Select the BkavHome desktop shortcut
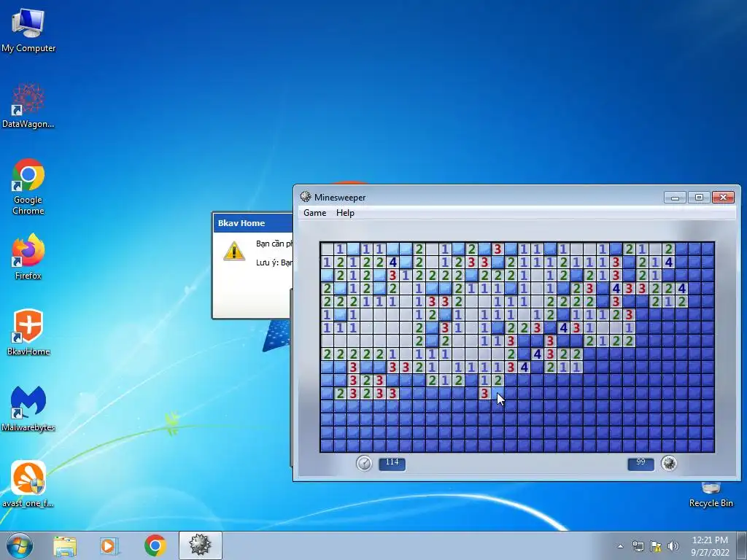The width and height of the screenshot is (747, 560). 28,332
